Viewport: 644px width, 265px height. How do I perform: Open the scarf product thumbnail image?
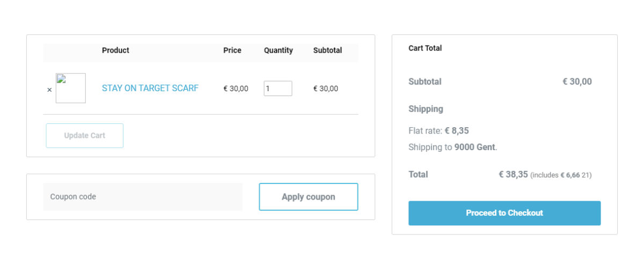[x=71, y=88]
